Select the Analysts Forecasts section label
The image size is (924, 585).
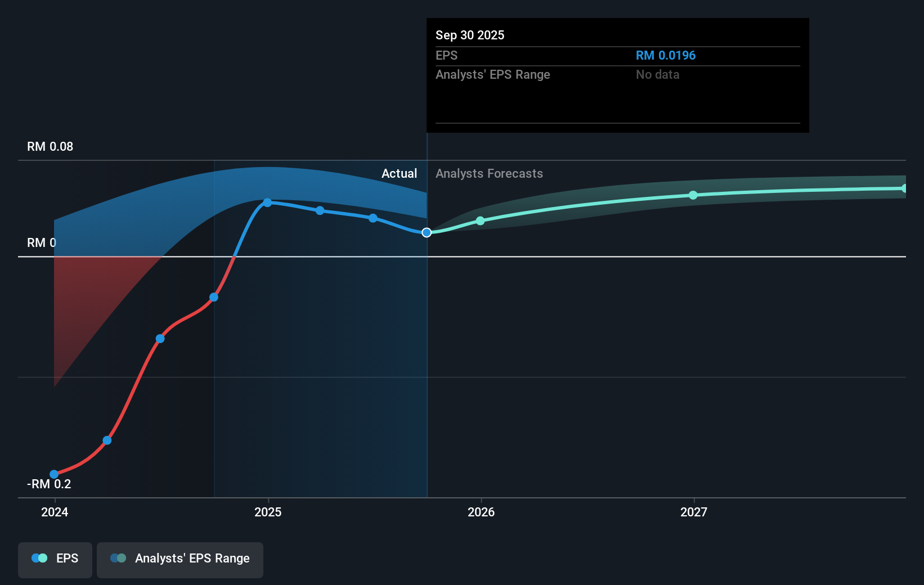click(488, 173)
